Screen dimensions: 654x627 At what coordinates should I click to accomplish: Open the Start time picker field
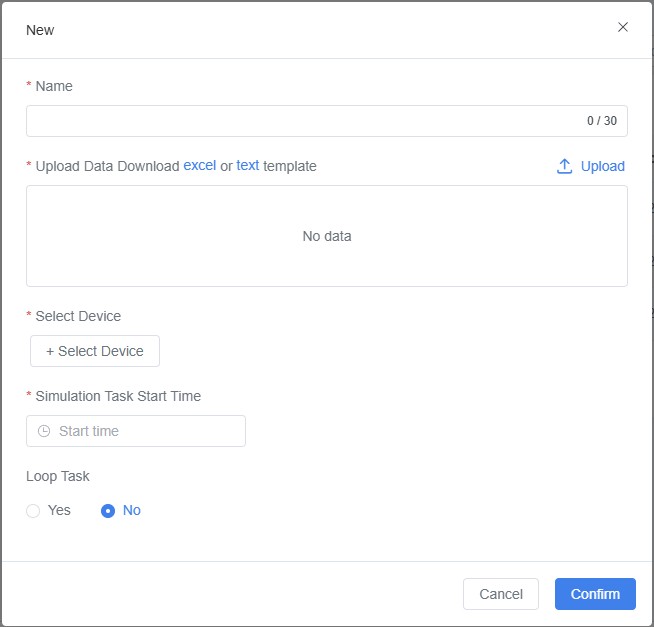point(136,431)
